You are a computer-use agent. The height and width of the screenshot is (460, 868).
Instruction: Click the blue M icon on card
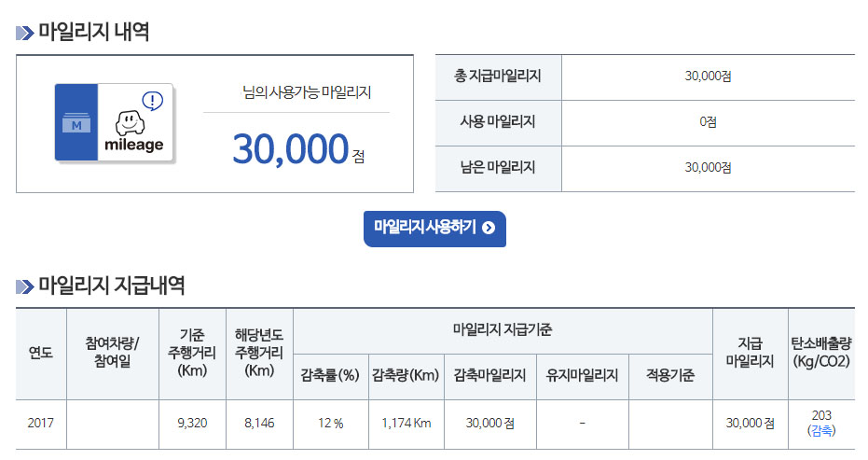pyautogui.click(x=76, y=123)
